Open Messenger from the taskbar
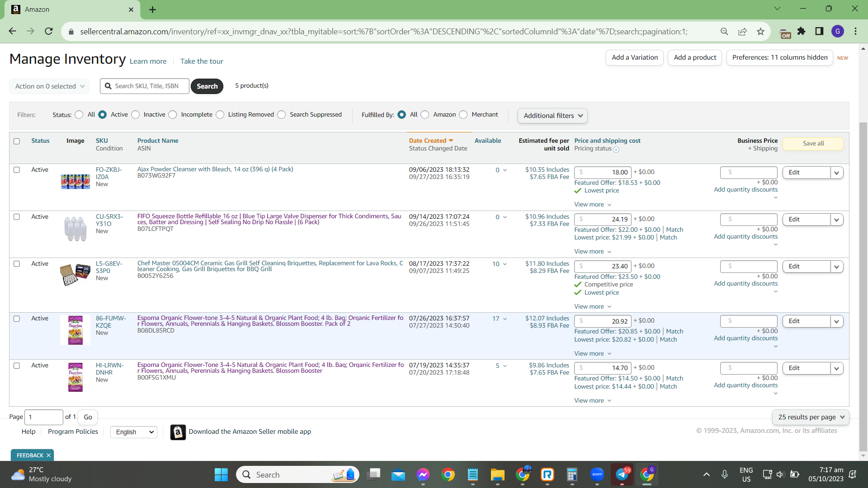 [423, 474]
